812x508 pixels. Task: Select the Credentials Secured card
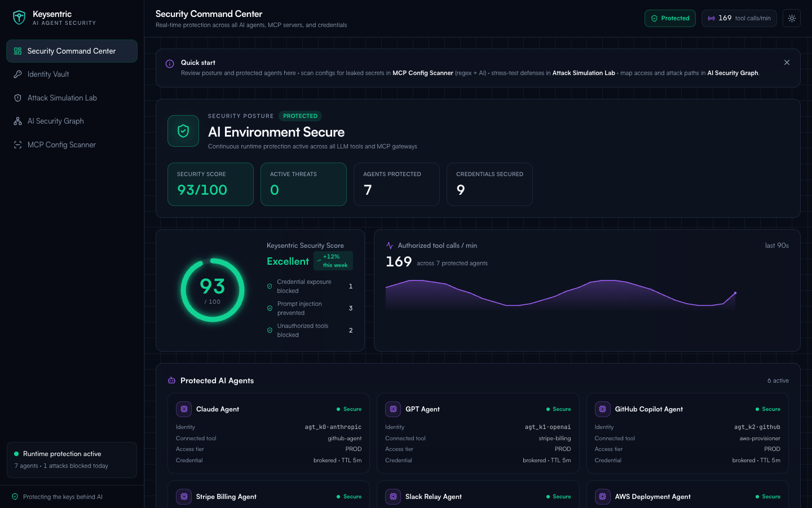tap(489, 184)
